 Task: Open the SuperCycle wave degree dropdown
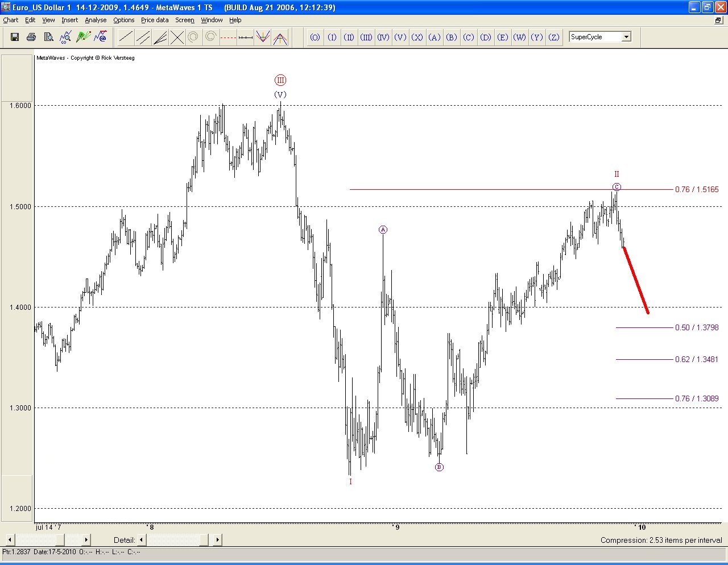[626, 37]
